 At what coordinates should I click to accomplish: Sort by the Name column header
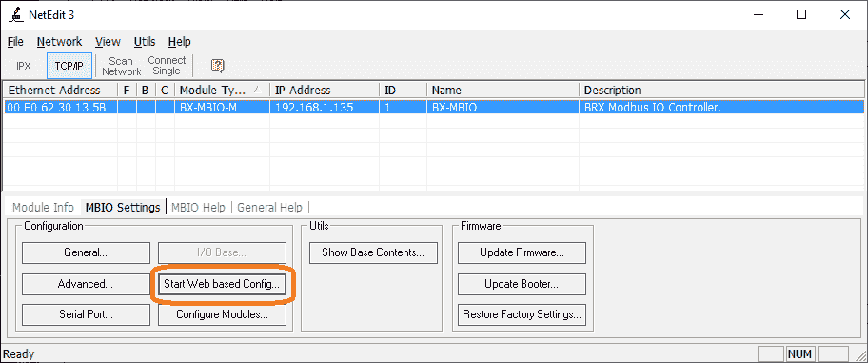pos(503,90)
